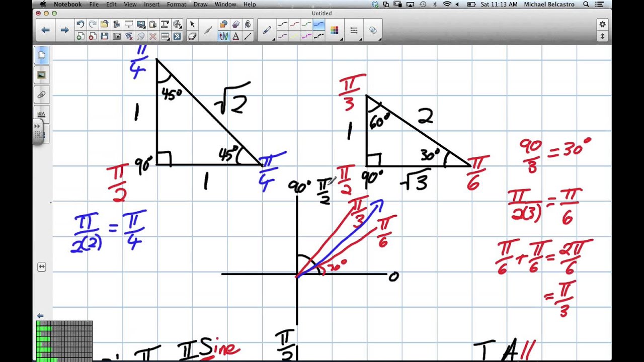Open the File menu
The image size is (644, 362).
coord(94,4)
